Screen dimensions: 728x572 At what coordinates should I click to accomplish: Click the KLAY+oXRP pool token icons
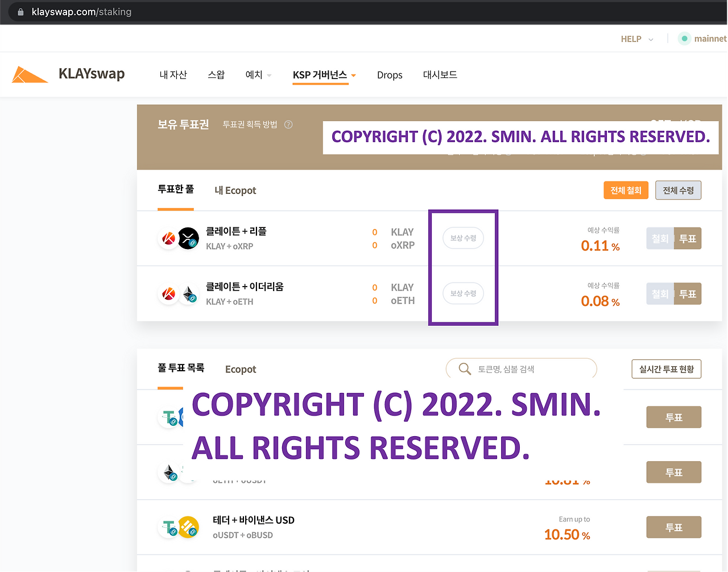(179, 238)
